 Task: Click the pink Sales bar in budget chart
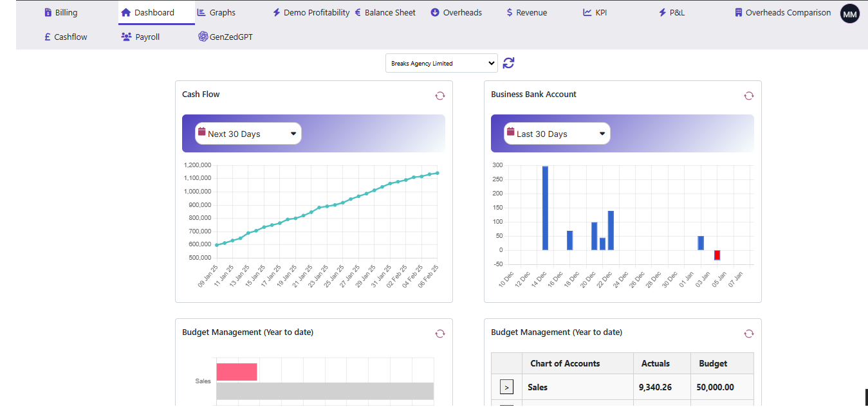coord(236,372)
